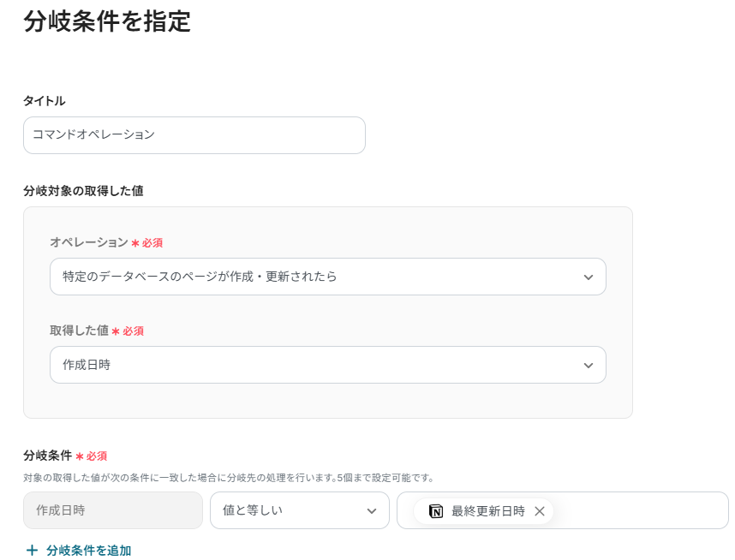The image size is (735, 560).
Task: Click the 分岐対象の取得した値 label
Action: [83, 191]
